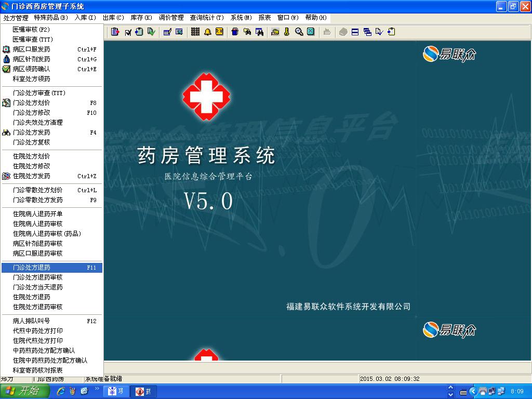Select 门诊处方划价 menu entry

click(x=52, y=102)
